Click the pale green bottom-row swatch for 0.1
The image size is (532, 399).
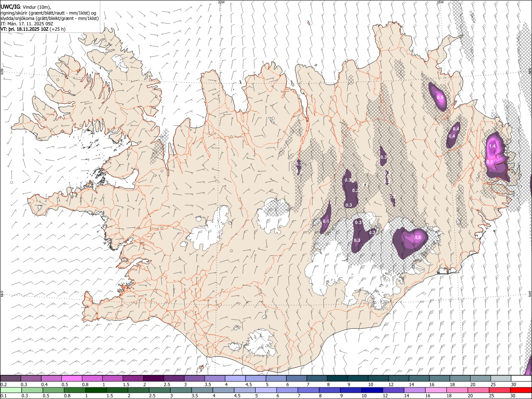11,390
